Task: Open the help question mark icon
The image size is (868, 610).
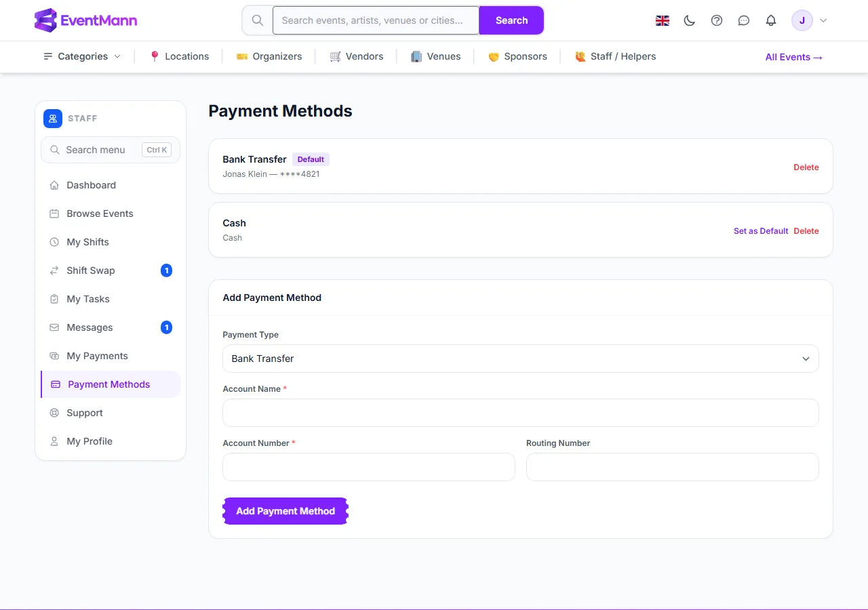Action: click(x=717, y=20)
